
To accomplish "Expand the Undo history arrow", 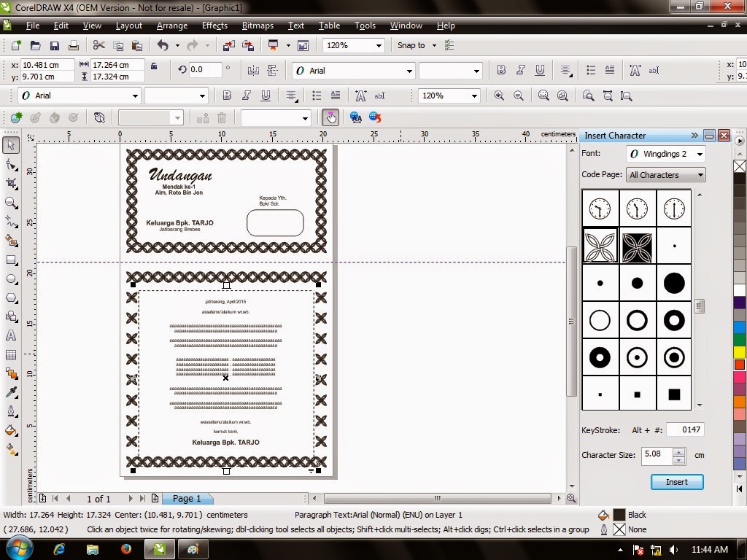I will 177,45.
